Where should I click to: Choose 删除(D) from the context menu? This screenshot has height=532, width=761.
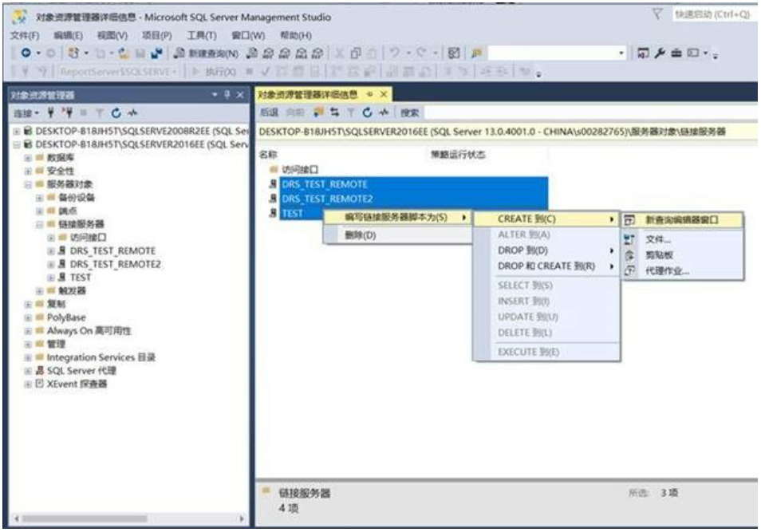pos(398,235)
